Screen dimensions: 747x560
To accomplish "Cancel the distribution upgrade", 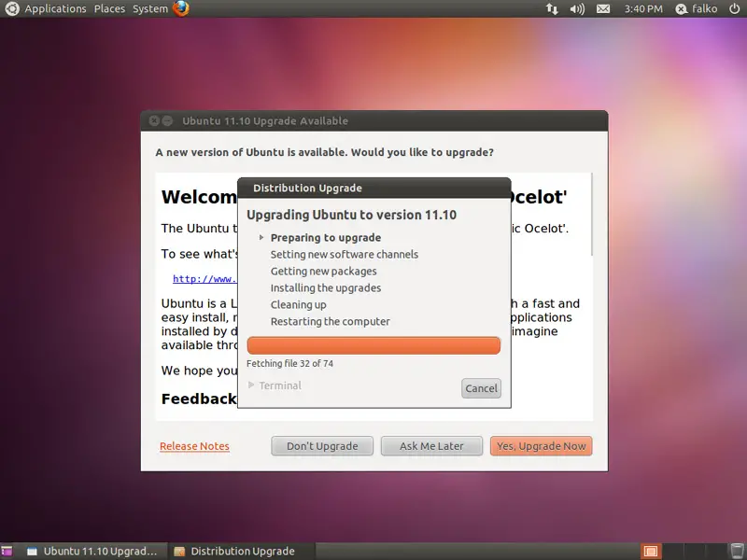I will coord(481,388).
